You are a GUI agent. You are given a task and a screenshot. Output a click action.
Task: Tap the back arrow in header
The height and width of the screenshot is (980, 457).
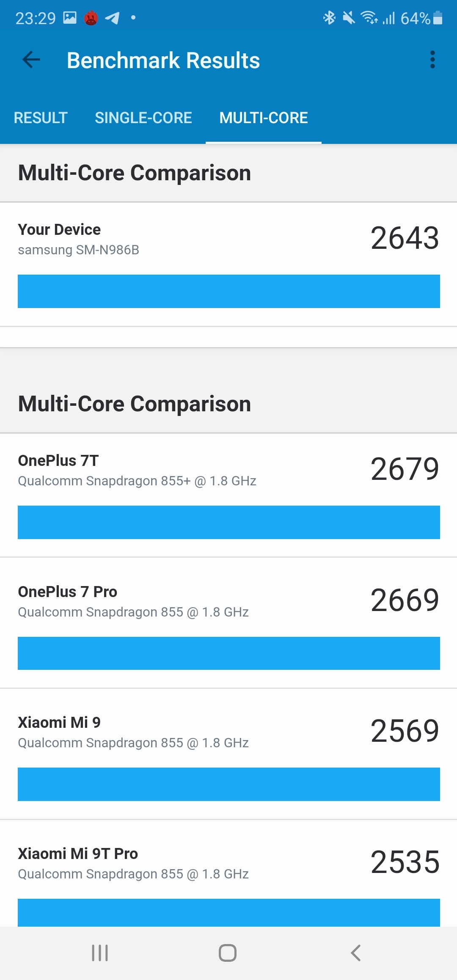point(31,60)
